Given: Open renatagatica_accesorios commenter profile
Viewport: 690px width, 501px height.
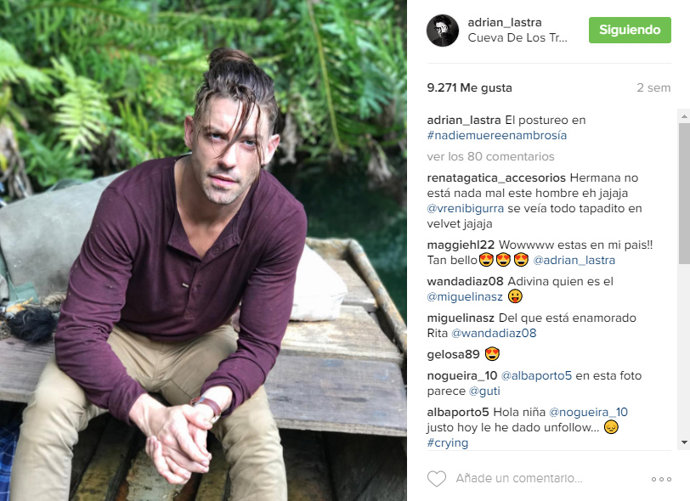Looking at the screenshot, I should coord(496,178).
